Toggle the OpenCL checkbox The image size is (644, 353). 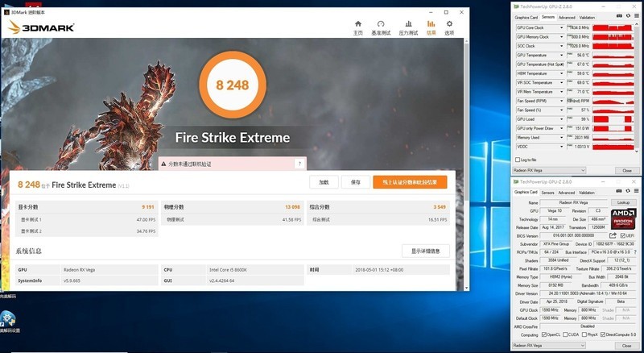click(x=544, y=335)
